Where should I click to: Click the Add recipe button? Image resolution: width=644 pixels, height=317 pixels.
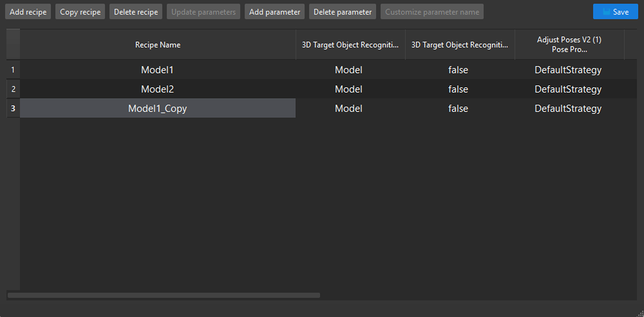(28, 12)
